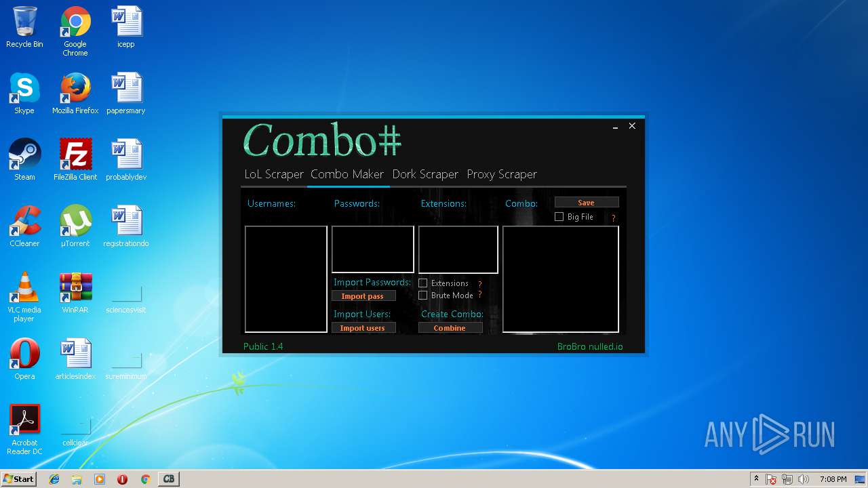Click the Import users button
868x488 pixels.
click(x=363, y=328)
